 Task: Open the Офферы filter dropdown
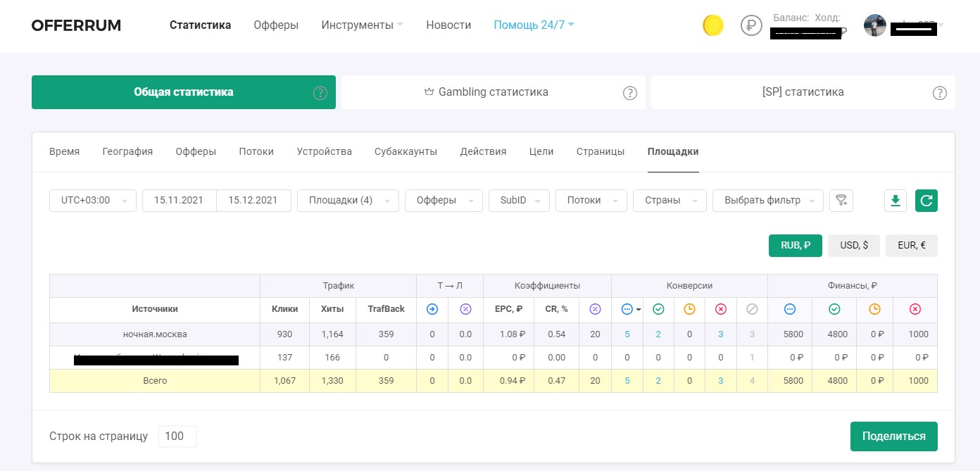pyautogui.click(x=444, y=201)
